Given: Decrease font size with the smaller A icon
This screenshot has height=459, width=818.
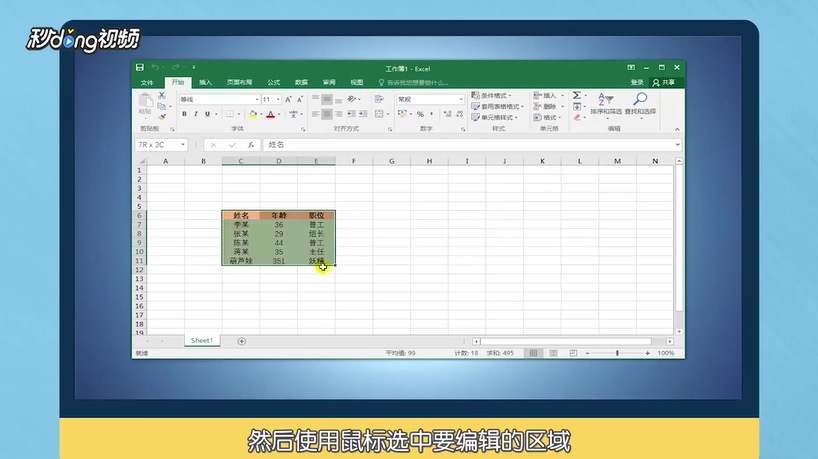Looking at the screenshot, I should (x=299, y=99).
